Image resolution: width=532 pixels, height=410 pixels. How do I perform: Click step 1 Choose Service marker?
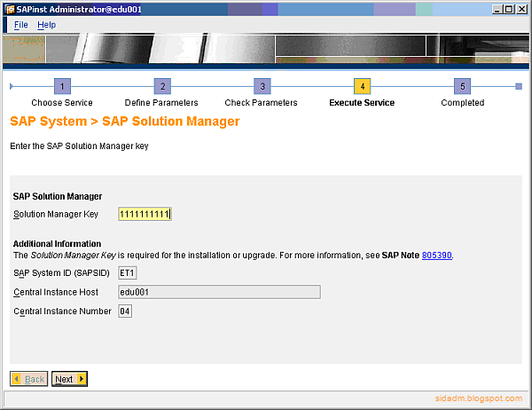[x=62, y=86]
